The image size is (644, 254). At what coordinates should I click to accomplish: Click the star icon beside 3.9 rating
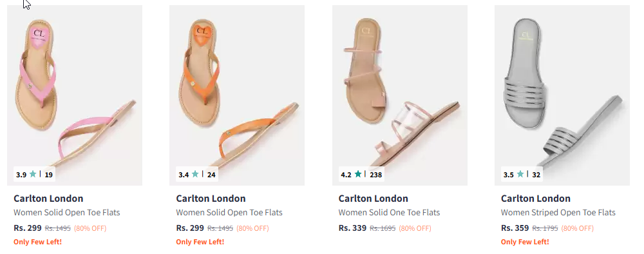point(33,174)
